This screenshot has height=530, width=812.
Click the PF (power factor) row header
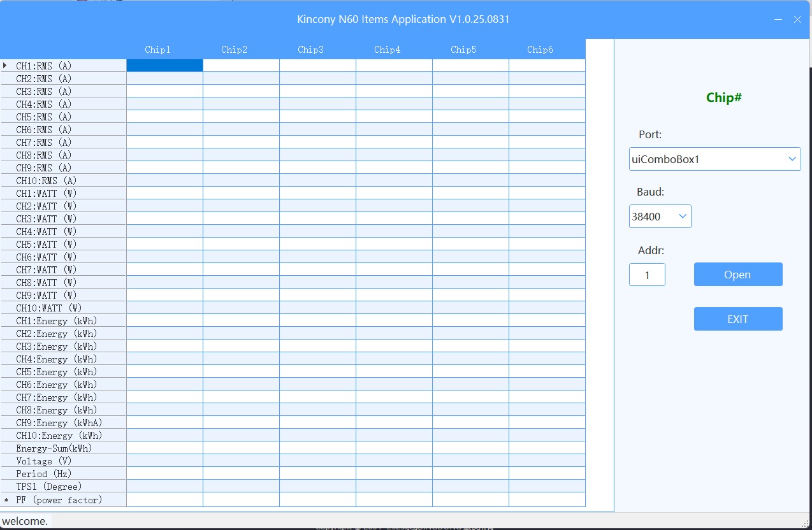click(x=64, y=500)
